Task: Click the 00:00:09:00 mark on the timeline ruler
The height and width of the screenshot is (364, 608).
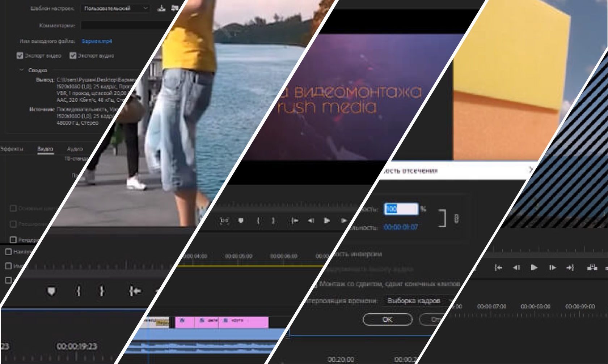Action: point(580,307)
